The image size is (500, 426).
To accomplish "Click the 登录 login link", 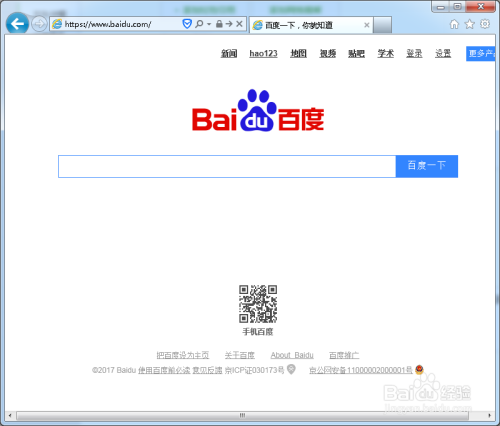I will (x=414, y=53).
